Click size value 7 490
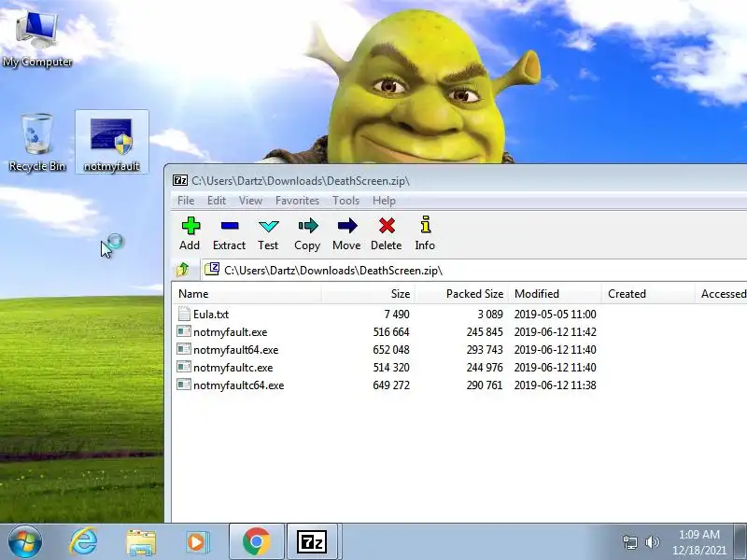Viewport: 747px width, 560px height. pos(397,315)
